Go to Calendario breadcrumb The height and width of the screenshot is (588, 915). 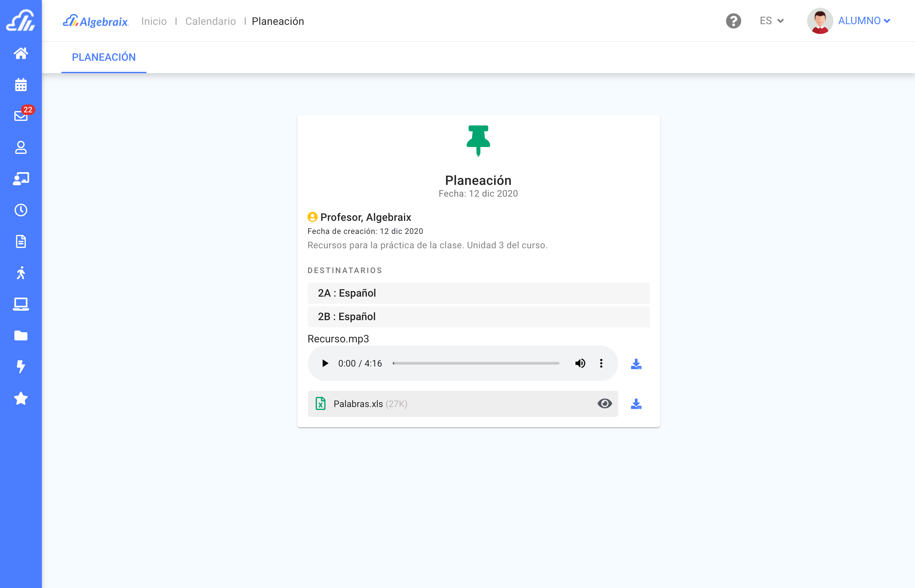click(x=210, y=21)
